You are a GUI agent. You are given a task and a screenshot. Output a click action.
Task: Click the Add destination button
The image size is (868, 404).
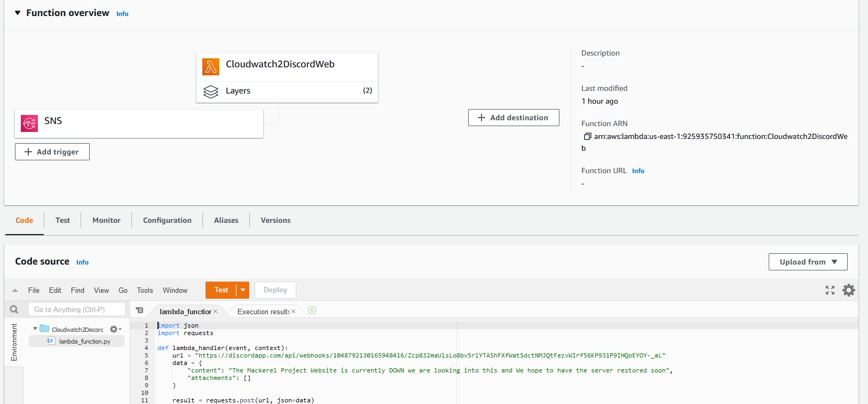514,118
